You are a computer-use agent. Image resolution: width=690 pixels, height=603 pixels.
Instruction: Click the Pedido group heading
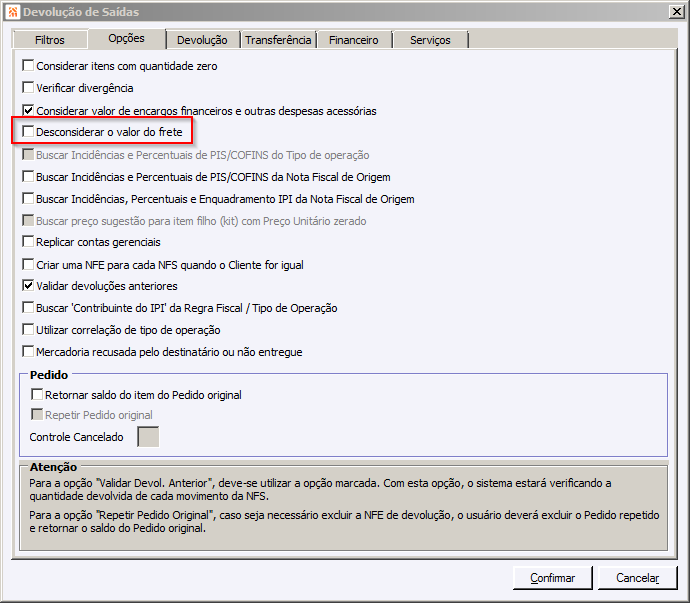49,375
